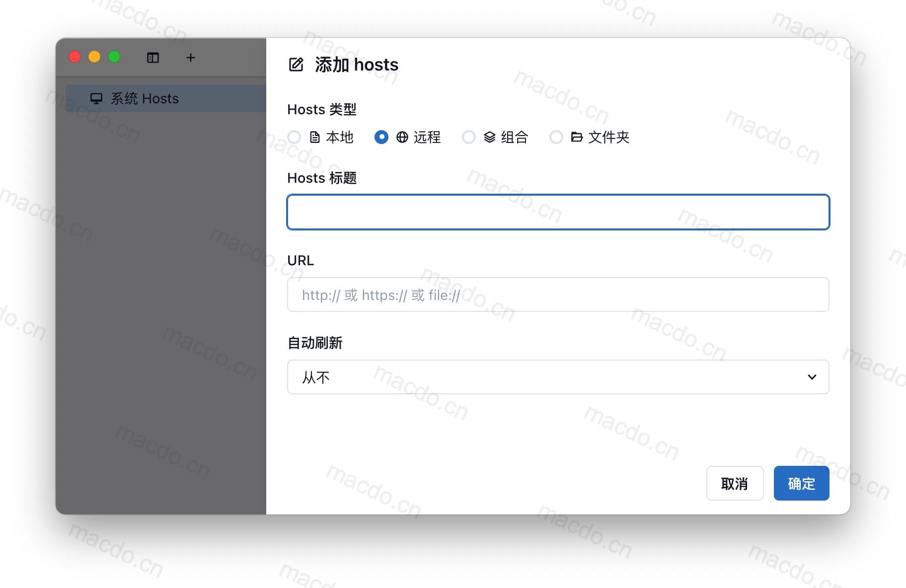Click the plus icon to add hosts
Viewport: 906px width, 588px height.
pyautogui.click(x=190, y=58)
